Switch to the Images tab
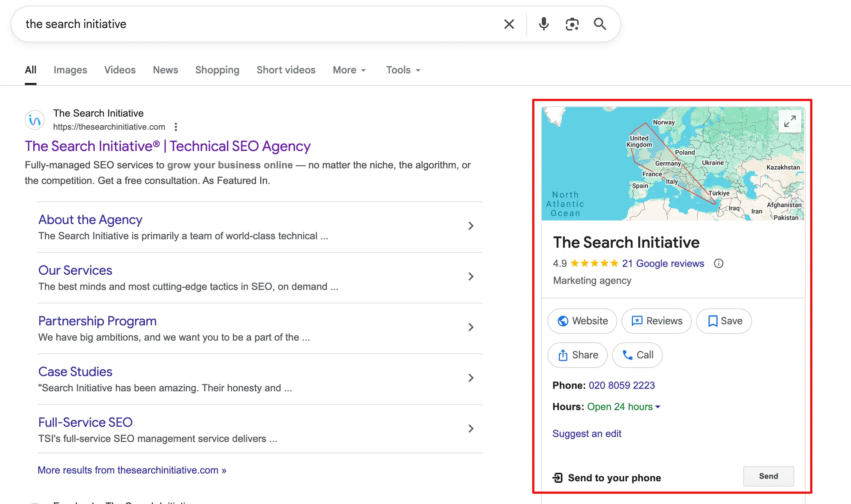 click(x=70, y=70)
